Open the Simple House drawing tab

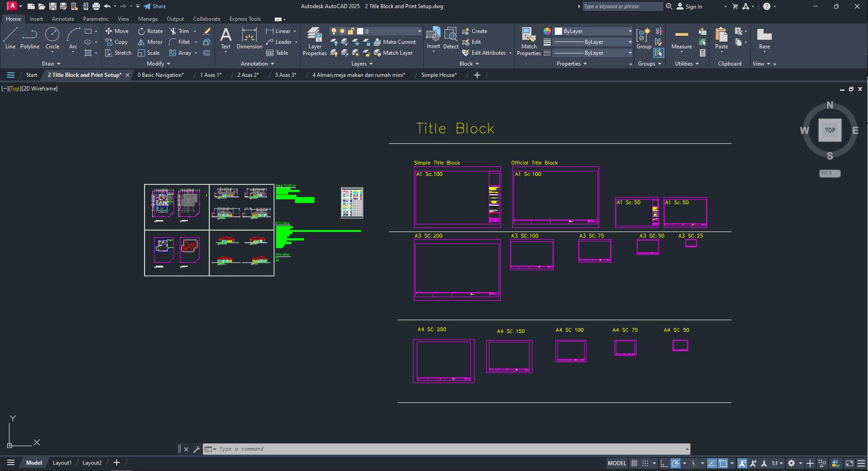click(x=439, y=75)
